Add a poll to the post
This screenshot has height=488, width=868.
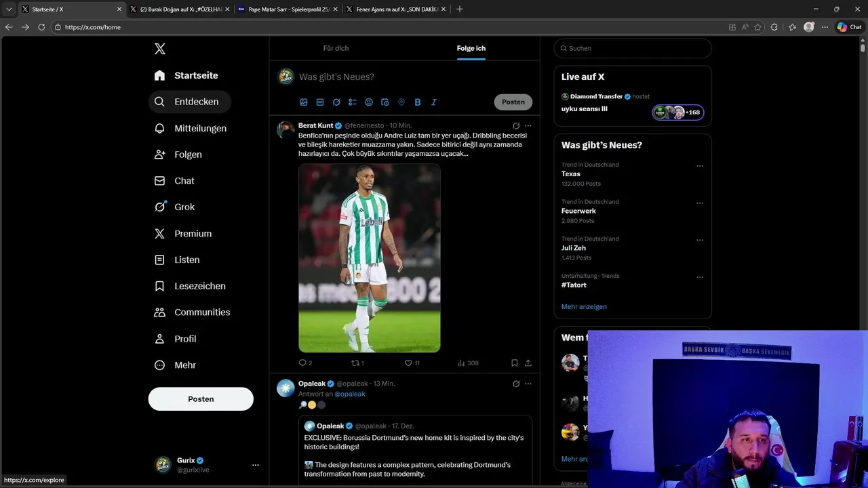pyautogui.click(x=353, y=102)
